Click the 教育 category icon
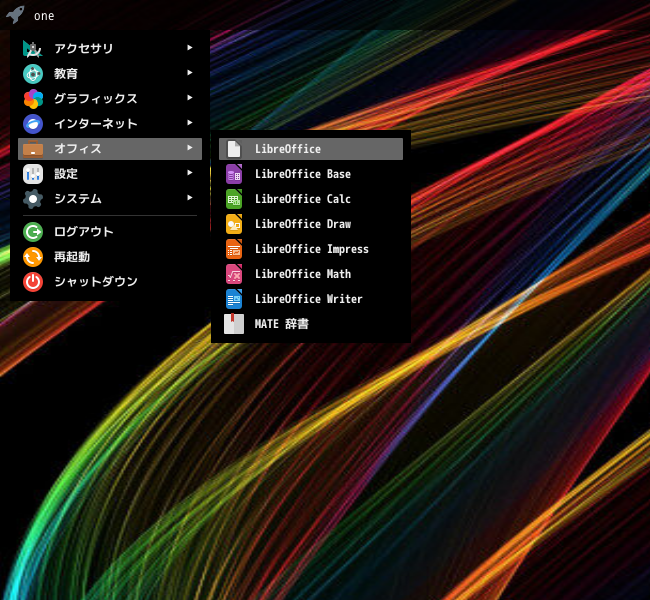Screen dimensions: 650x600 (x=33, y=74)
